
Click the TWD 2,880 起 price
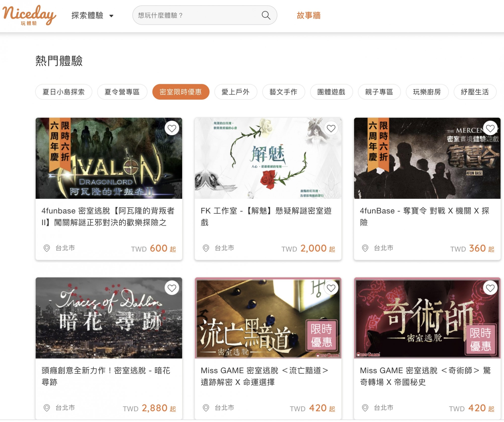point(149,408)
